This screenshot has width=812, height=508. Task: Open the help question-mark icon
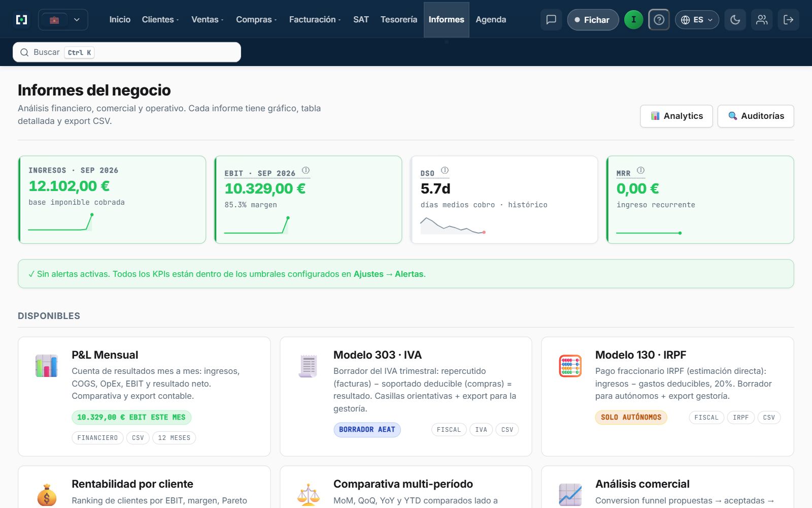tap(659, 20)
